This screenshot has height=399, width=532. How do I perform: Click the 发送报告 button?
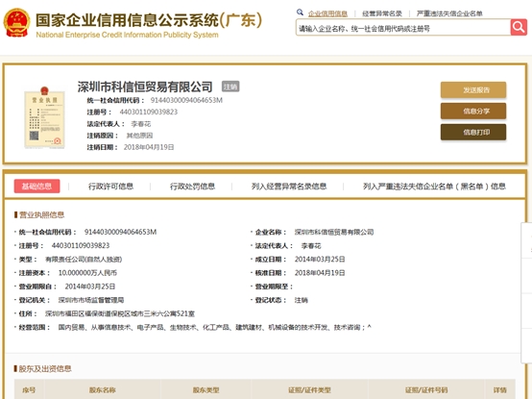[473, 90]
